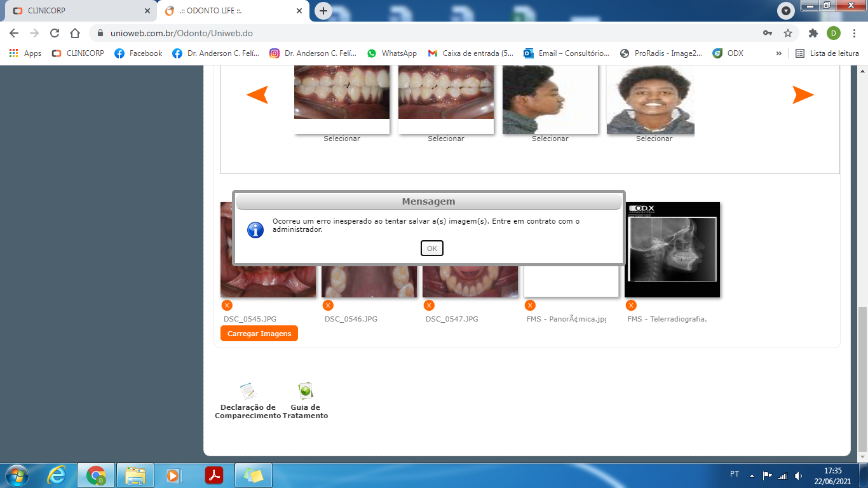Open the Facebook Dr. Anderson C. Felí bookmark
Image resolution: width=868 pixels, height=488 pixels.
coord(216,53)
